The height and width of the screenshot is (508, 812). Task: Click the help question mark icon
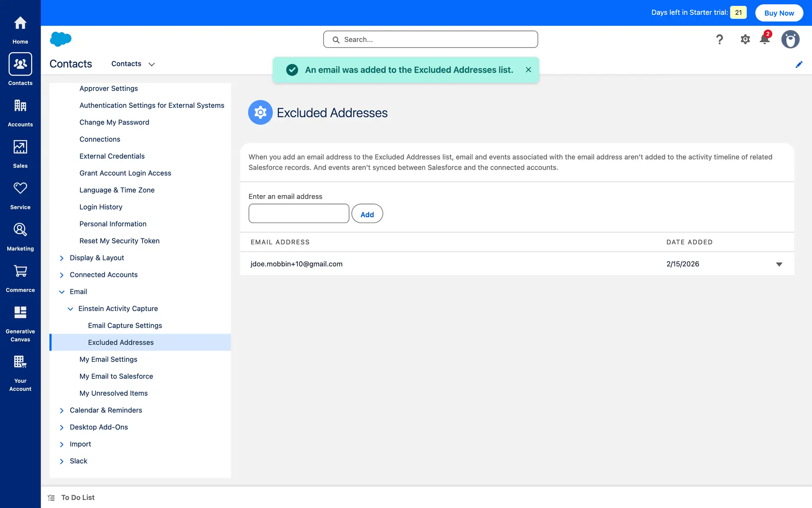(719, 39)
